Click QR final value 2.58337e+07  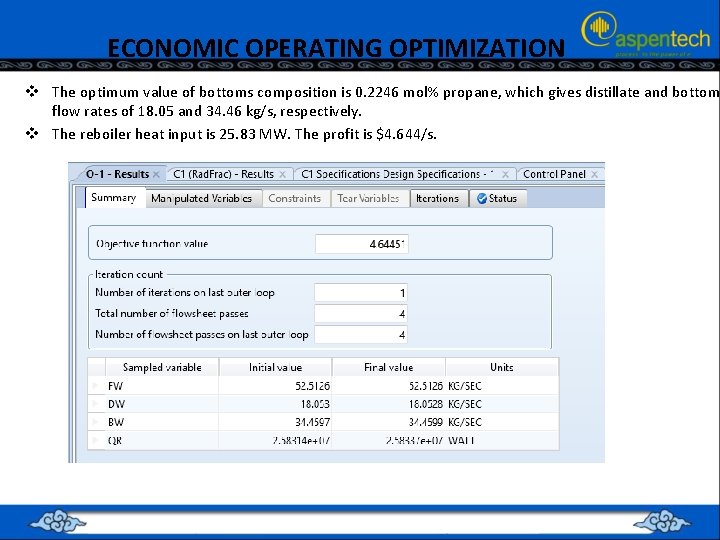click(x=388, y=440)
